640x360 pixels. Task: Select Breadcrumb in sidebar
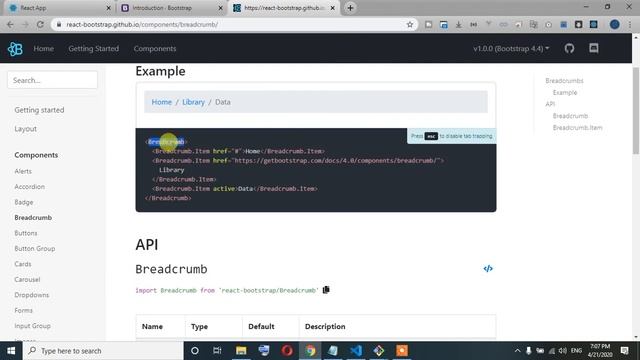(33, 218)
